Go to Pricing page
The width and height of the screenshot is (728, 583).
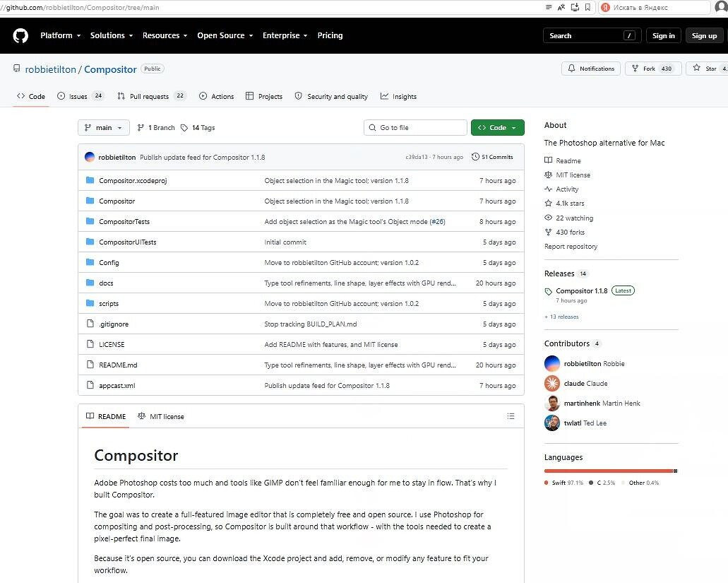[x=330, y=36]
